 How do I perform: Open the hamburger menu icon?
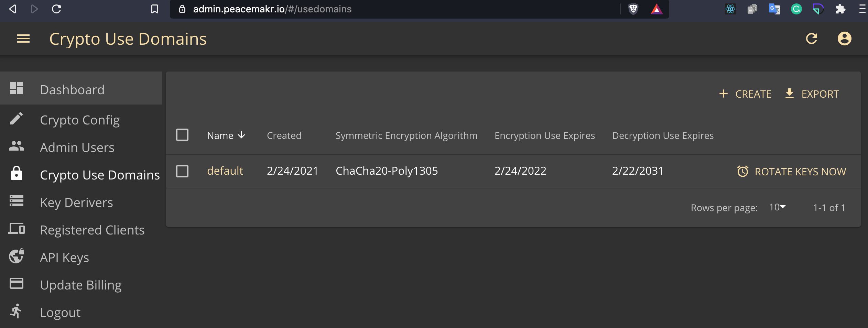23,39
